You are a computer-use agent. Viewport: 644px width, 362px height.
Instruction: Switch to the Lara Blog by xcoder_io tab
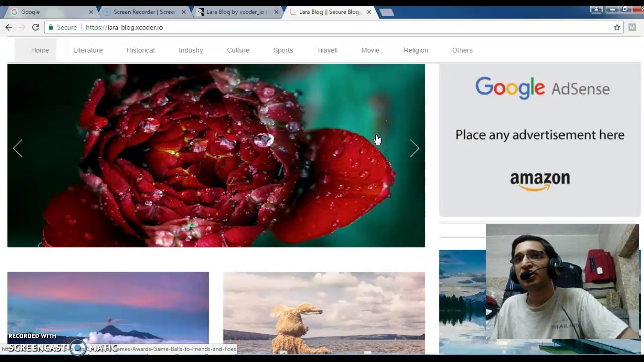click(x=234, y=12)
